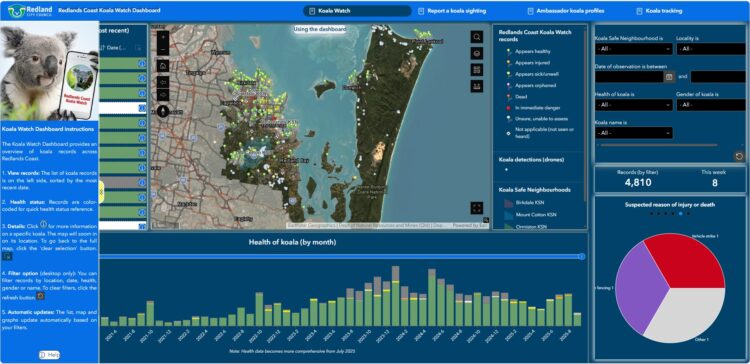The width and height of the screenshot is (750, 364).
Task: Select the last pie chart page dot
Action: pos(688,214)
